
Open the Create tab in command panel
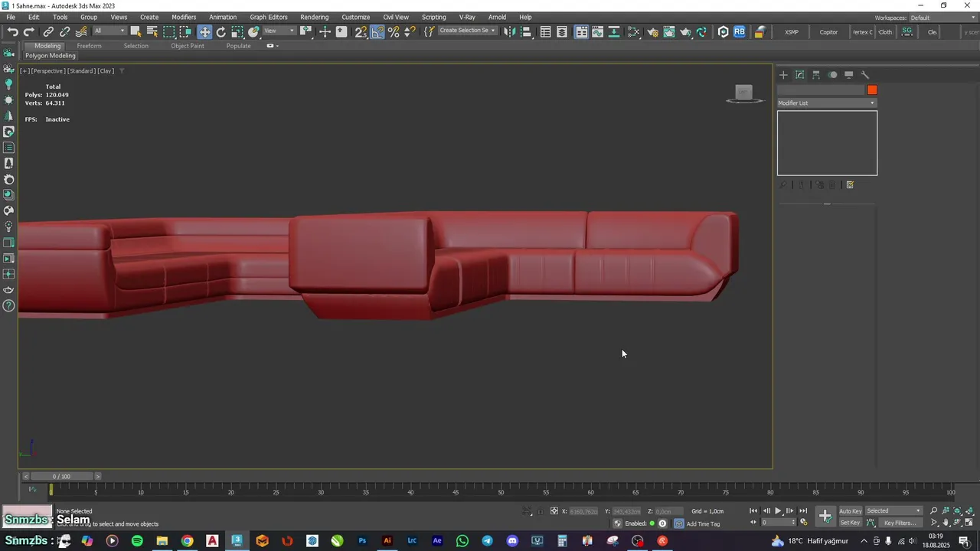point(783,75)
